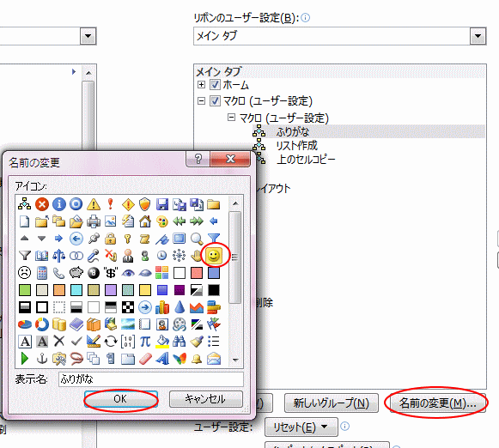Open the left-side command category dropdown arrow
499x448 pixels.
tap(88, 36)
